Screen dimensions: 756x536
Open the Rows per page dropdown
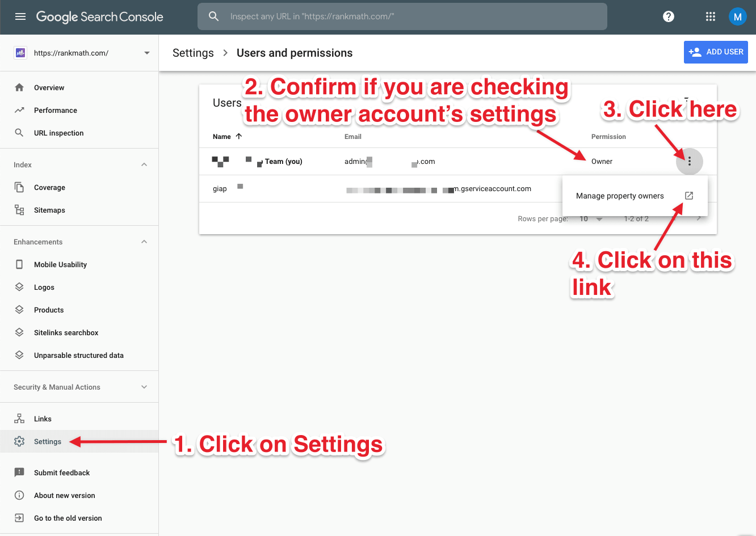[x=591, y=219]
